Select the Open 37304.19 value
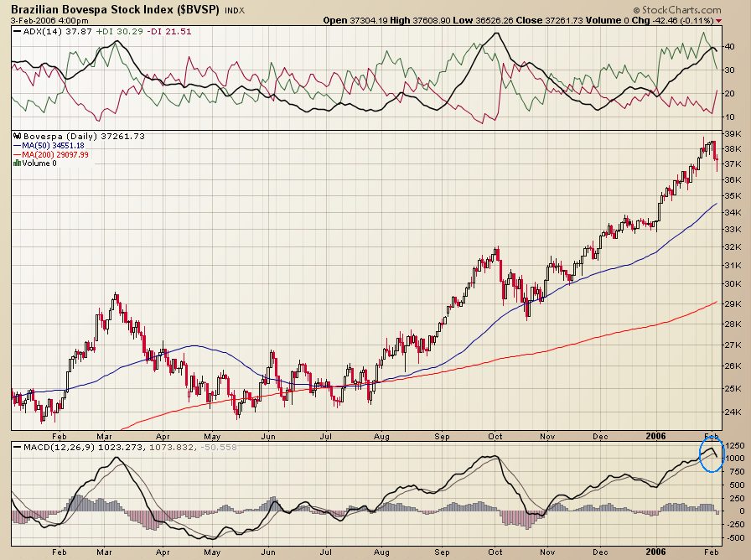751x560 pixels. coord(355,20)
